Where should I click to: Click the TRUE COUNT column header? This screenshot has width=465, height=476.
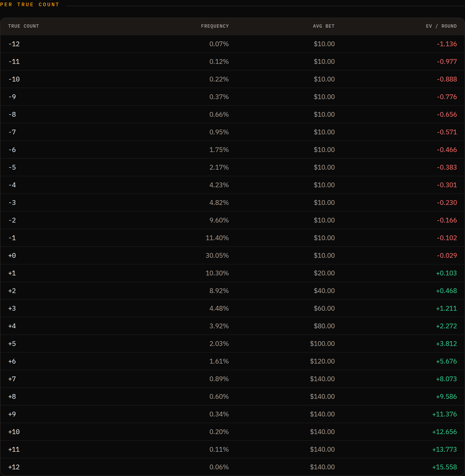pyautogui.click(x=23, y=26)
